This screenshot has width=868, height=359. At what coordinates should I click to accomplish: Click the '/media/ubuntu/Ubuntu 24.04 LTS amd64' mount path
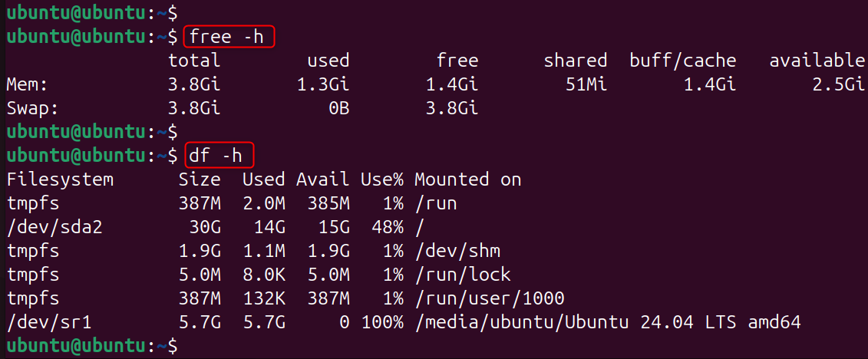[607, 322]
